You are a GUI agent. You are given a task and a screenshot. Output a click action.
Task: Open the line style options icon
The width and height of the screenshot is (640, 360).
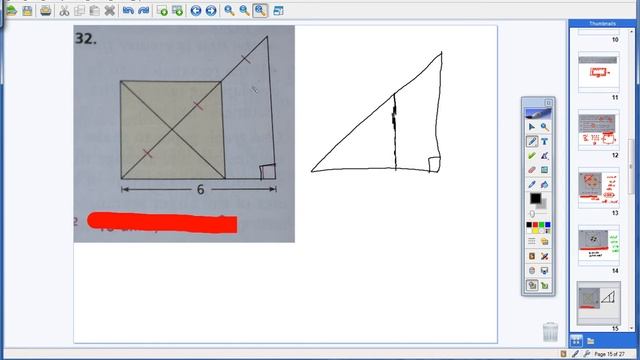pos(531,242)
